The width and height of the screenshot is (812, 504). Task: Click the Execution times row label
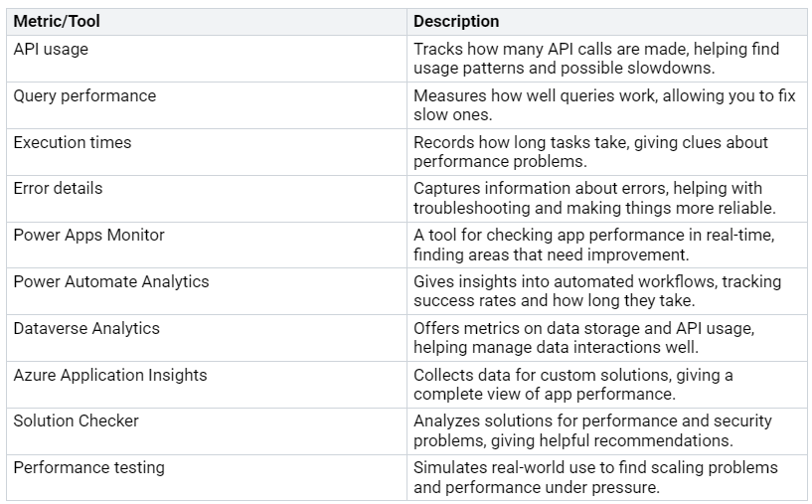coord(72,142)
